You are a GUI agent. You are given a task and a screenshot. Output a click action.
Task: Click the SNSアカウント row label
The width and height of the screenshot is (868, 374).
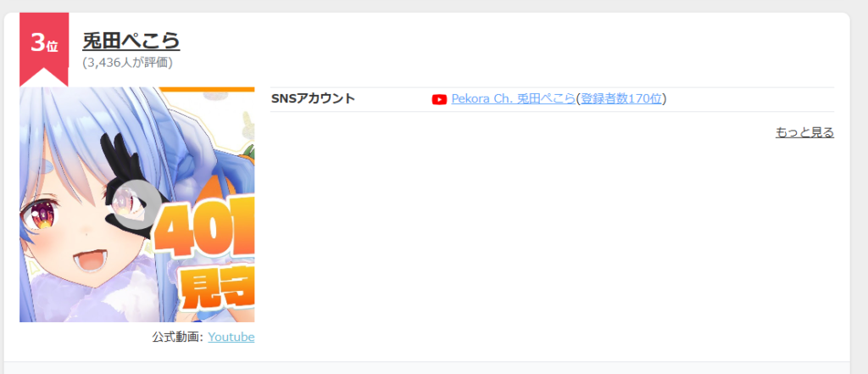313,99
